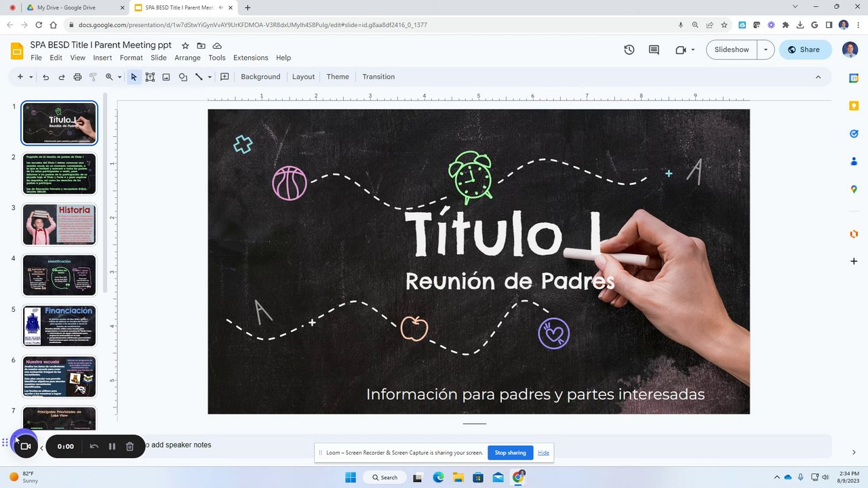The height and width of the screenshot is (488, 868).
Task: Click Stop sharing in Loom bar
Action: point(510,453)
